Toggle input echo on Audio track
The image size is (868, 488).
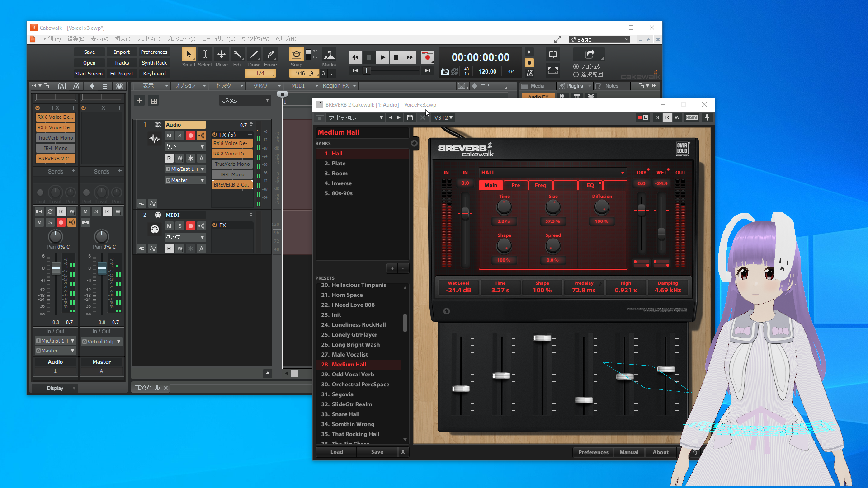coord(202,136)
